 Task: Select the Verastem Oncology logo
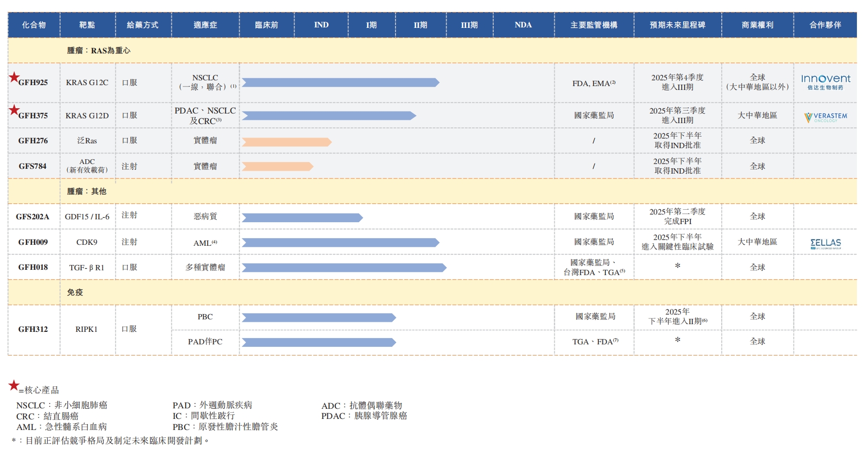[x=825, y=117]
